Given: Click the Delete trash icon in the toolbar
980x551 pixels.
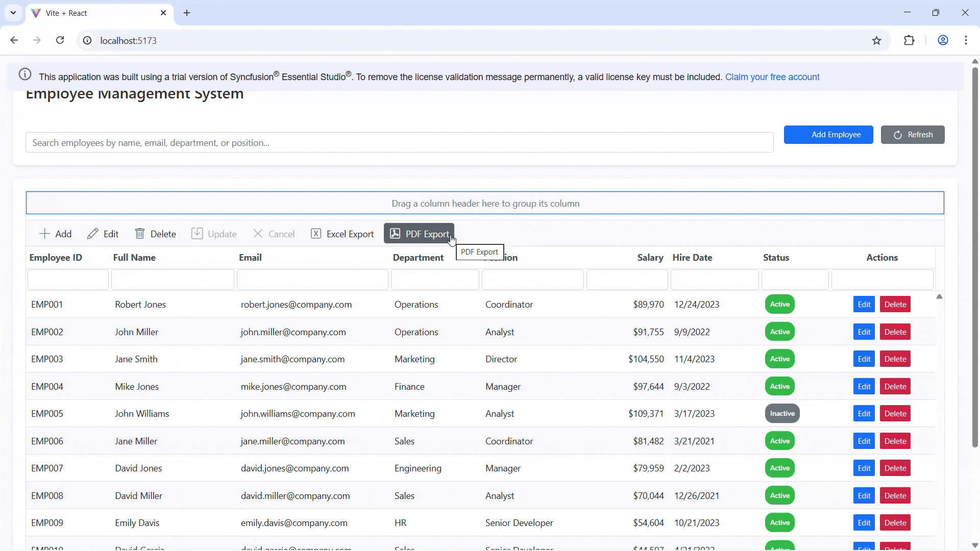Looking at the screenshot, I should click(140, 234).
